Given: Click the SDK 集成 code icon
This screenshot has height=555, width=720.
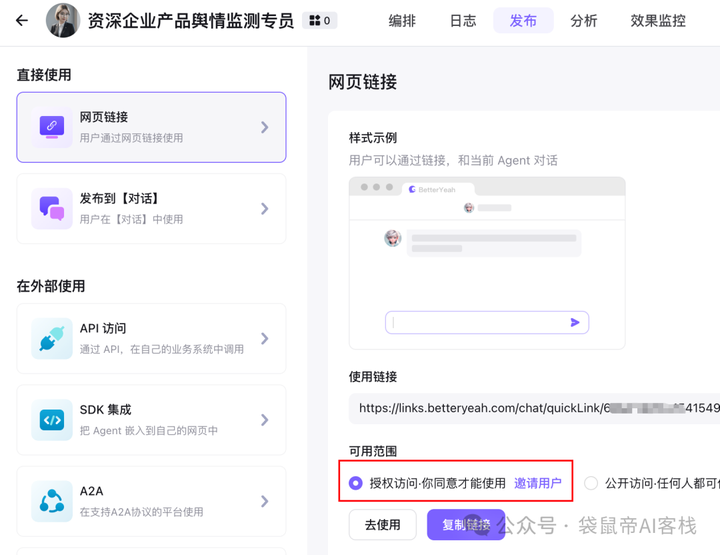Looking at the screenshot, I should tap(52, 420).
